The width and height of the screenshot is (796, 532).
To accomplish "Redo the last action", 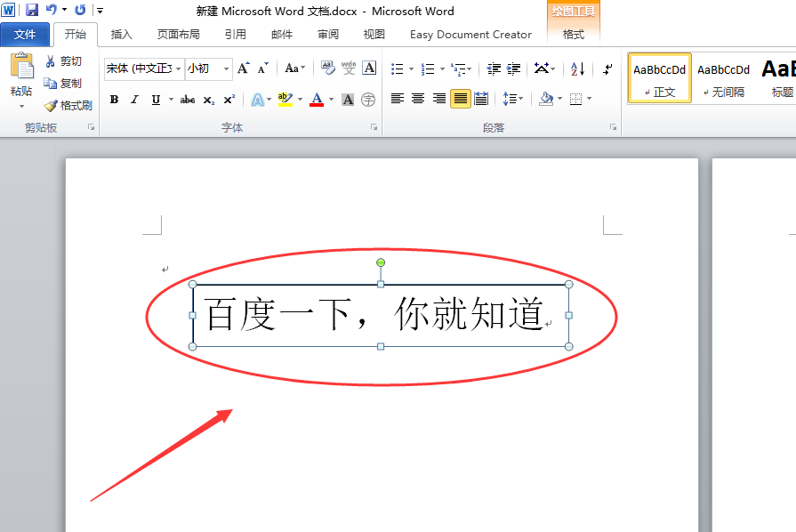I will pyautogui.click(x=80, y=10).
